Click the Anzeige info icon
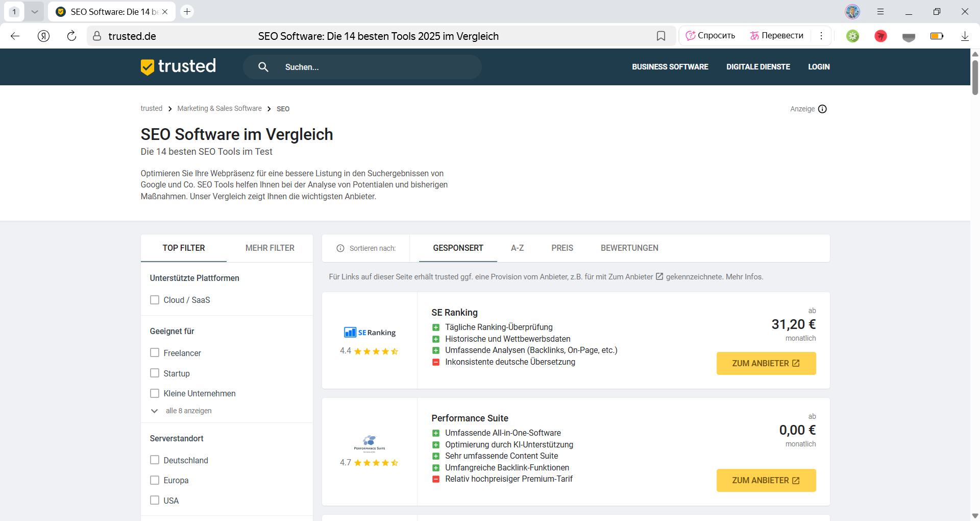 pyautogui.click(x=822, y=109)
